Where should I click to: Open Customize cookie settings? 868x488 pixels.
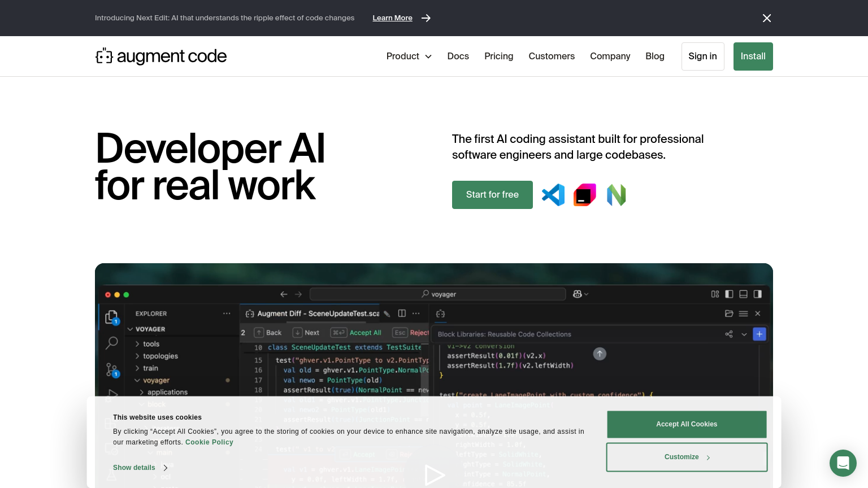pos(687,457)
